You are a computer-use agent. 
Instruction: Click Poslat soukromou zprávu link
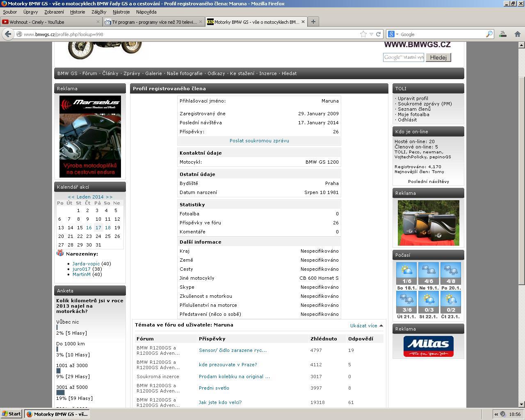(x=259, y=141)
